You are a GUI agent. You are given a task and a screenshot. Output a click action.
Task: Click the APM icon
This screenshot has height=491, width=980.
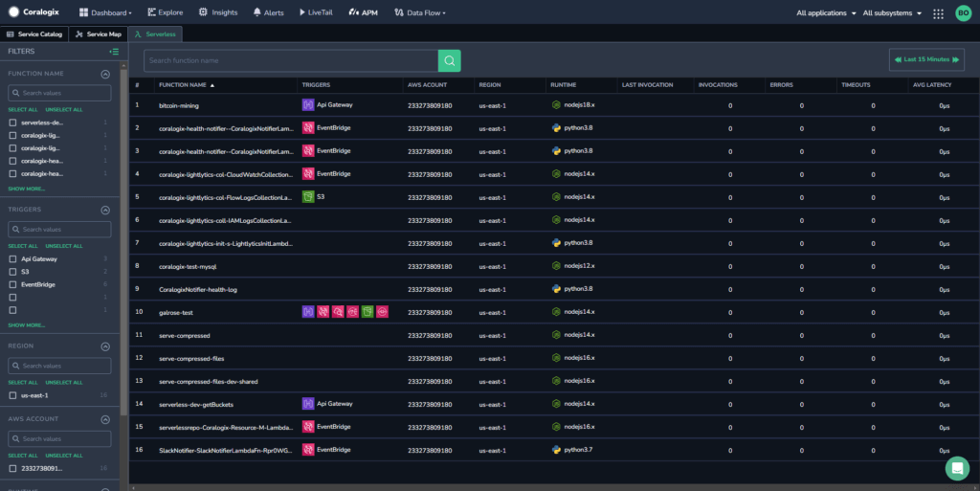coord(354,12)
